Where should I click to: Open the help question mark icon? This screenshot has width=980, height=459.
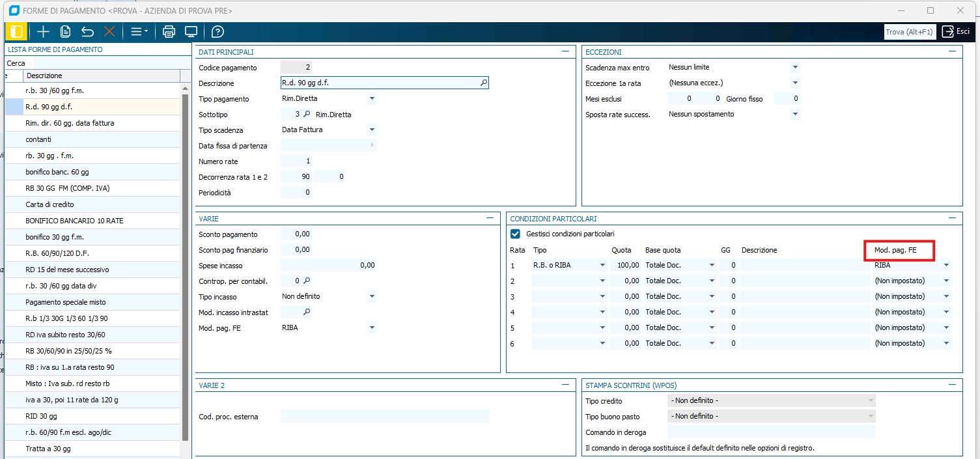[217, 31]
